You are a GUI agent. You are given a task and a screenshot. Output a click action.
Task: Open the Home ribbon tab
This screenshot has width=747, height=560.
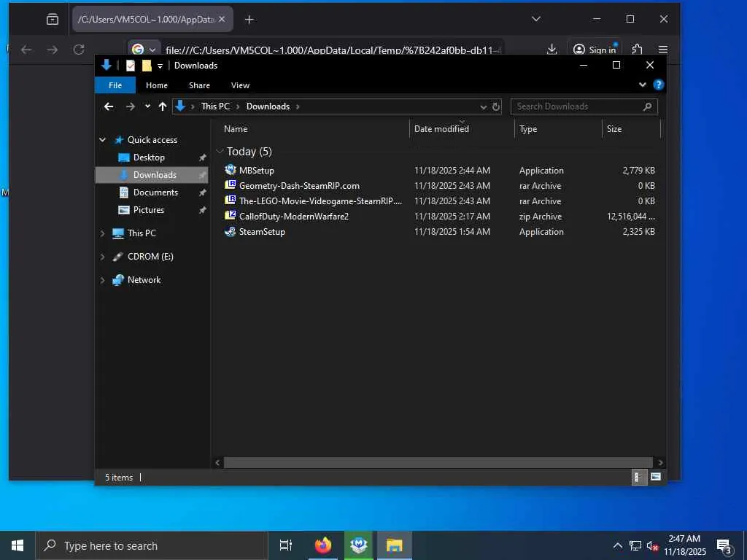click(157, 85)
